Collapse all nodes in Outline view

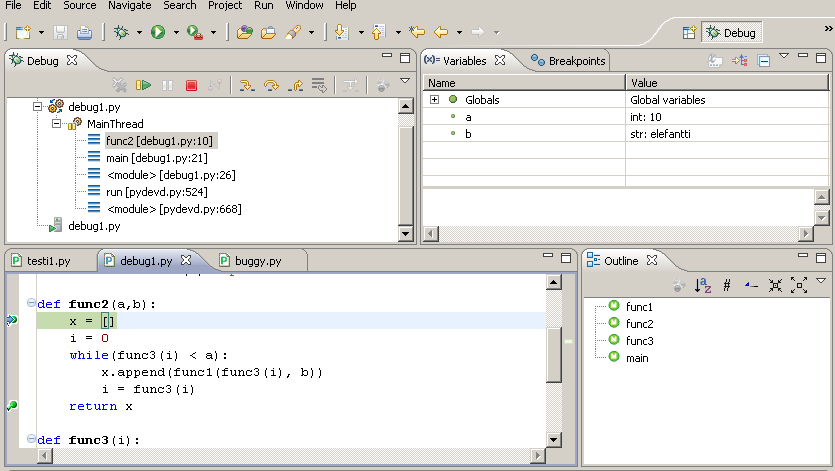click(x=775, y=286)
